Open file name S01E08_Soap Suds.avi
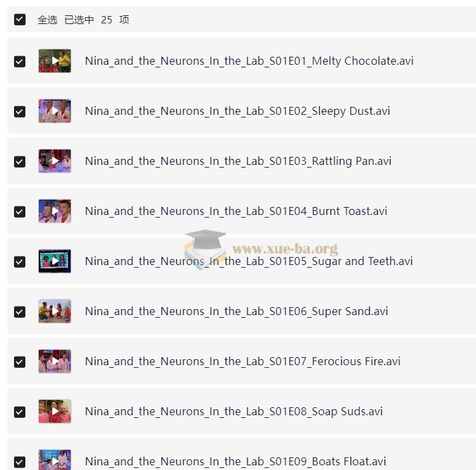Viewport: 476px width, 470px height. point(234,411)
